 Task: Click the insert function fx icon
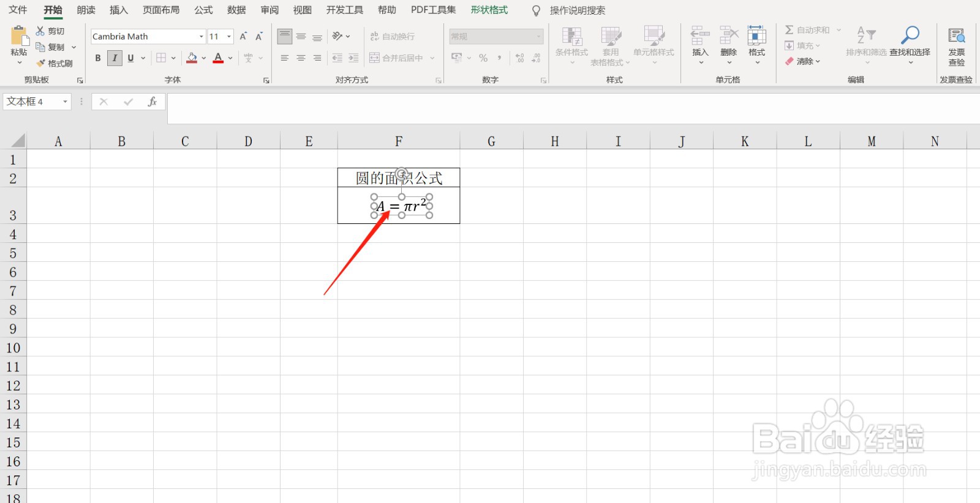[153, 102]
